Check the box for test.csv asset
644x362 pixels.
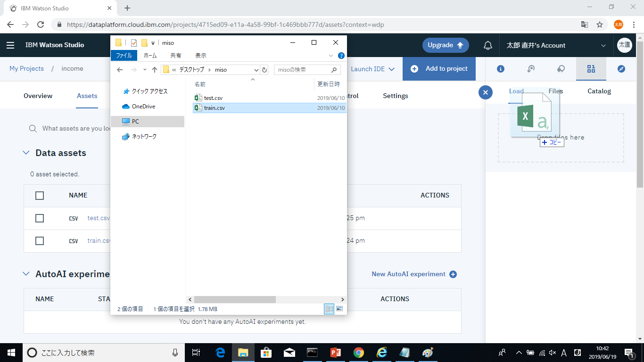[x=40, y=218]
